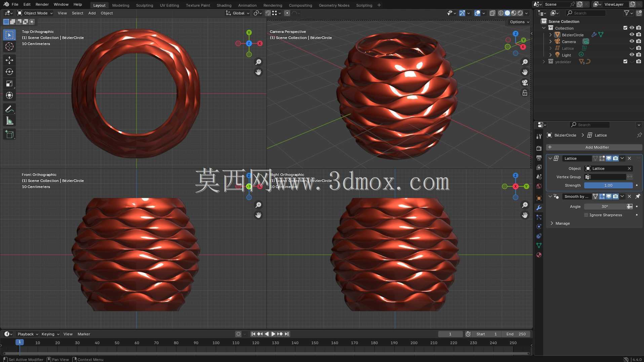Switch to the Sculpting workspace tab
The width and height of the screenshot is (644, 362).
(x=145, y=5)
